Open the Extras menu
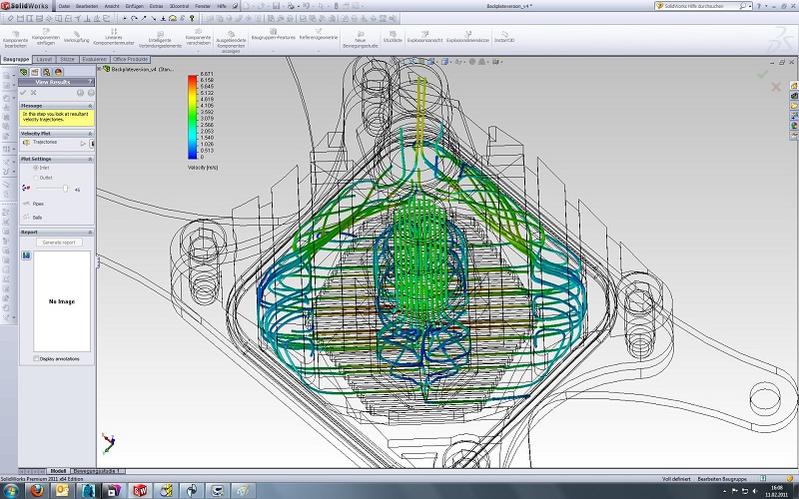 pos(156,6)
